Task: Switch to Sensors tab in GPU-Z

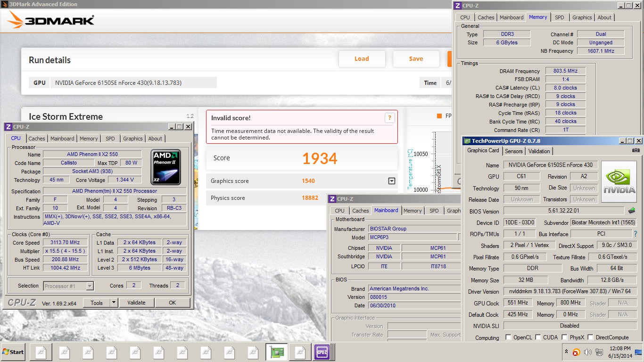Action: pos(514,151)
